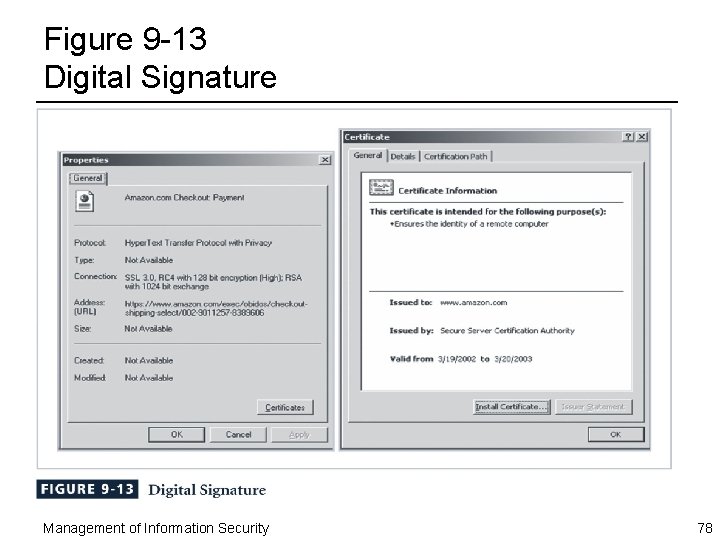Close the Properties dialog with its X button
This screenshot has height=540, width=720.
click(x=325, y=159)
